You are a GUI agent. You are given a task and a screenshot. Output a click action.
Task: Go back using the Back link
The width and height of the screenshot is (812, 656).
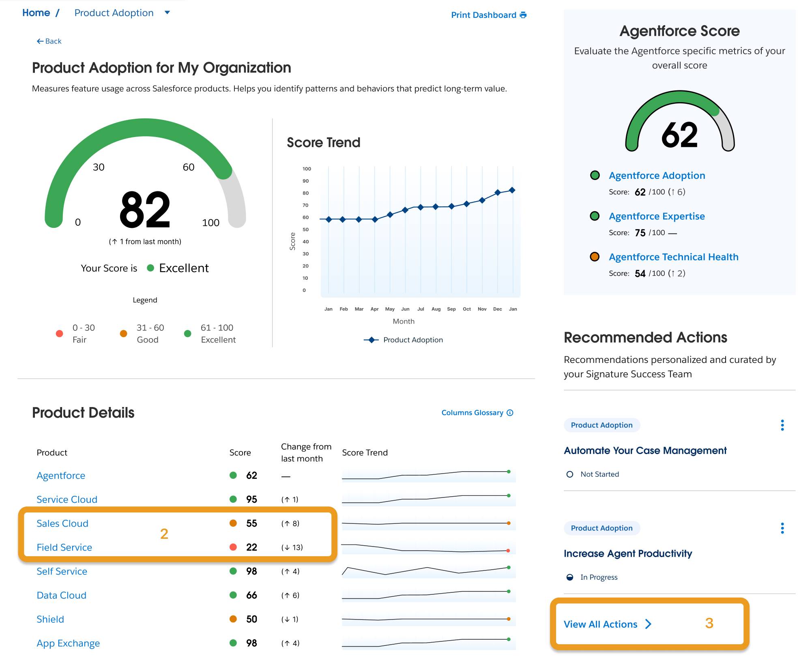point(49,41)
